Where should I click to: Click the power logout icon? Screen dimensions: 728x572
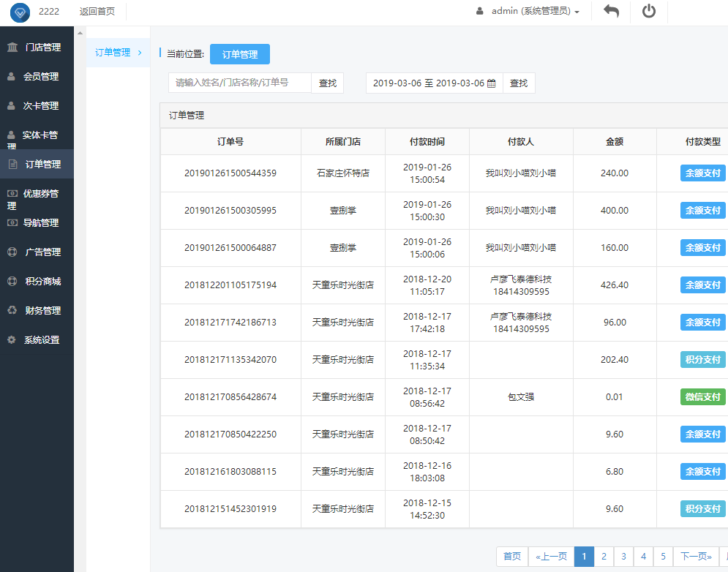(x=648, y=11)
